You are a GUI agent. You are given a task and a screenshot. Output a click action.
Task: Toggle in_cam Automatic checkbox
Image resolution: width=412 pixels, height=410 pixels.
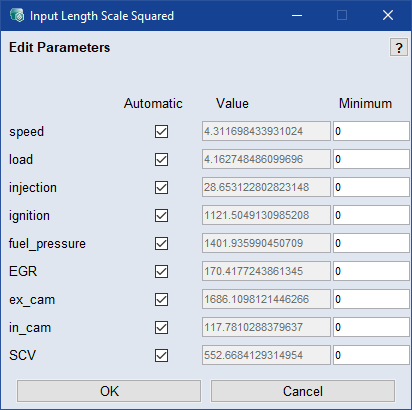click(x=161, y=327)
